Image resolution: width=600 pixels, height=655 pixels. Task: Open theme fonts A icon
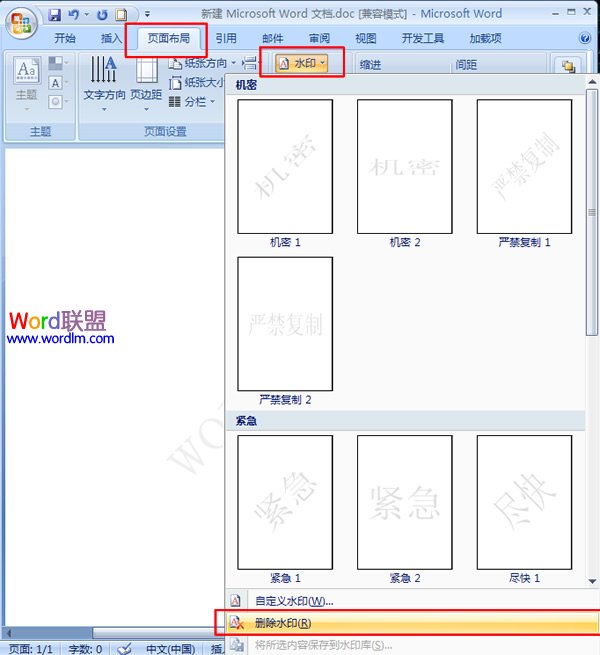[57, 83]
